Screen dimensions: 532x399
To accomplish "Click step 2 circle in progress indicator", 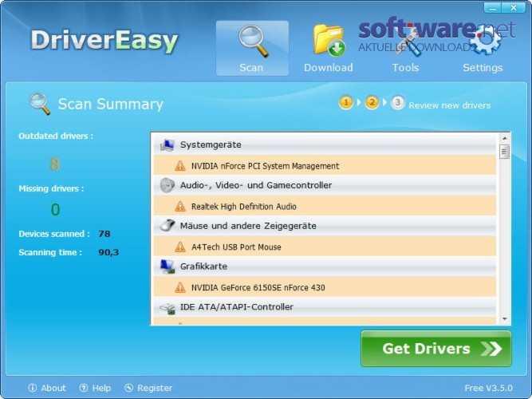I will pos(372,102).
